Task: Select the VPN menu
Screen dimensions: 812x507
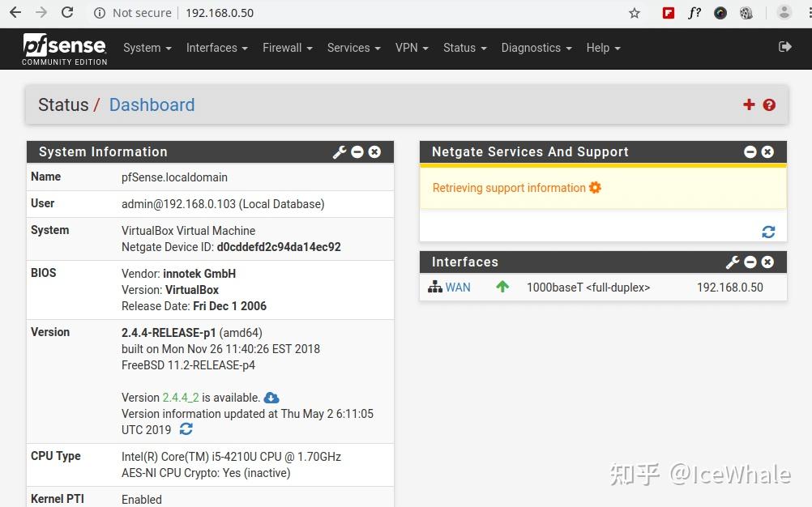Action: click(x=412, y=48)
